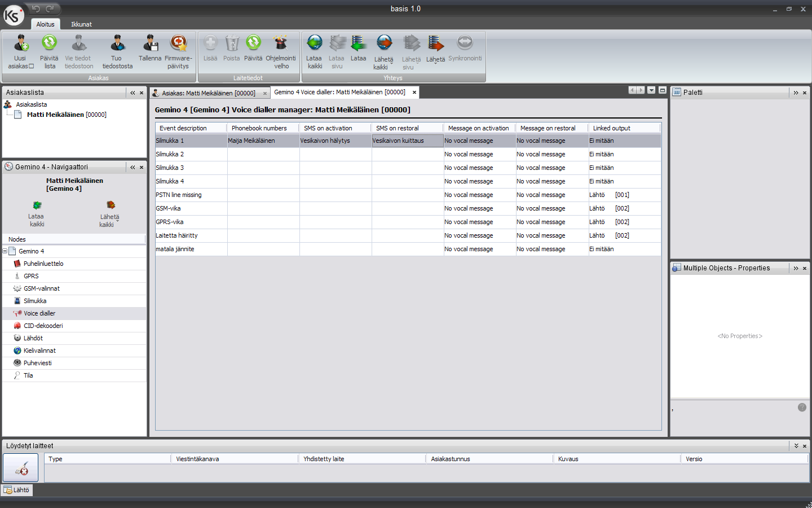Click the Versio column header
The width and height of the screenshot is (812, 508).
[x=744, y=459]
